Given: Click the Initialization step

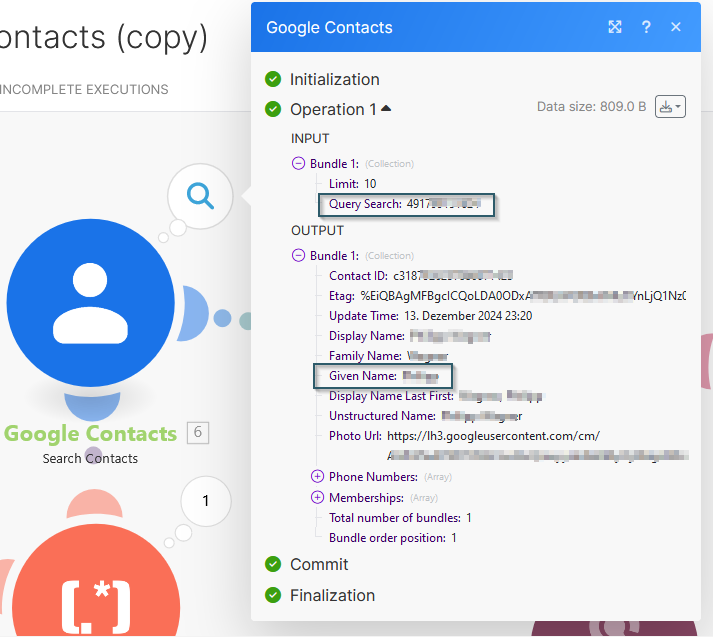Looking at the screenshot, I should pyautogui.click(x=334, y=79).
